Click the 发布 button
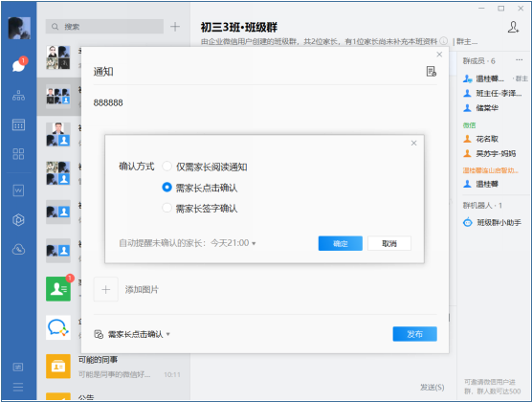The image size is (532, 402). click(414, 334)
